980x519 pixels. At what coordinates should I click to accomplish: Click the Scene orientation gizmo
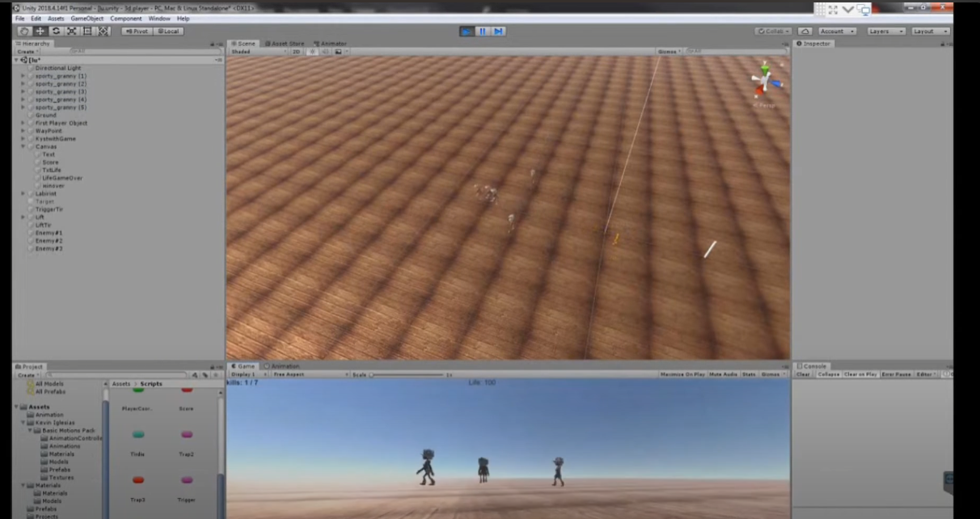coord(764,82)
